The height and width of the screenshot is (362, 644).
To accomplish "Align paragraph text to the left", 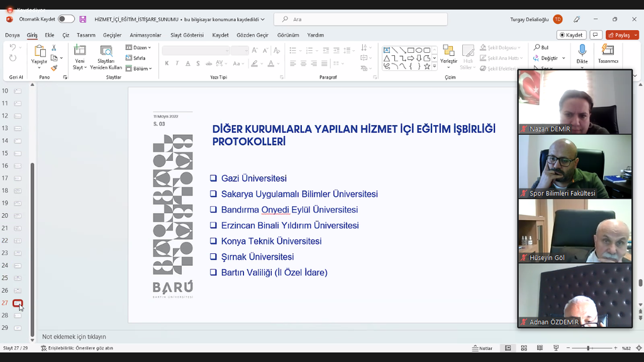I will coord(293,63).
